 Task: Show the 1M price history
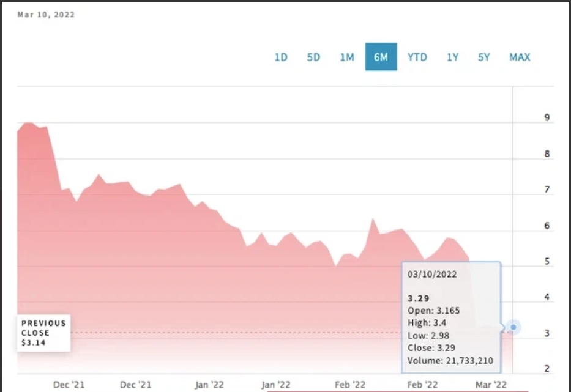347,57
